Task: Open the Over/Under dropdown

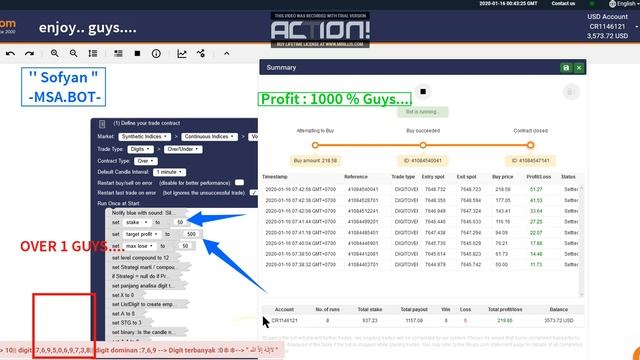Action: [183, 149]
